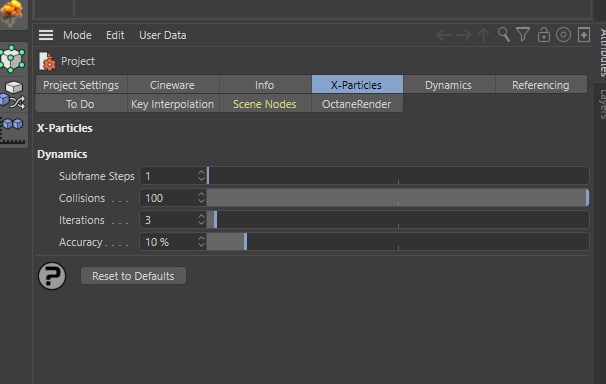Click the Accuracy label

[x=80, y=242]
